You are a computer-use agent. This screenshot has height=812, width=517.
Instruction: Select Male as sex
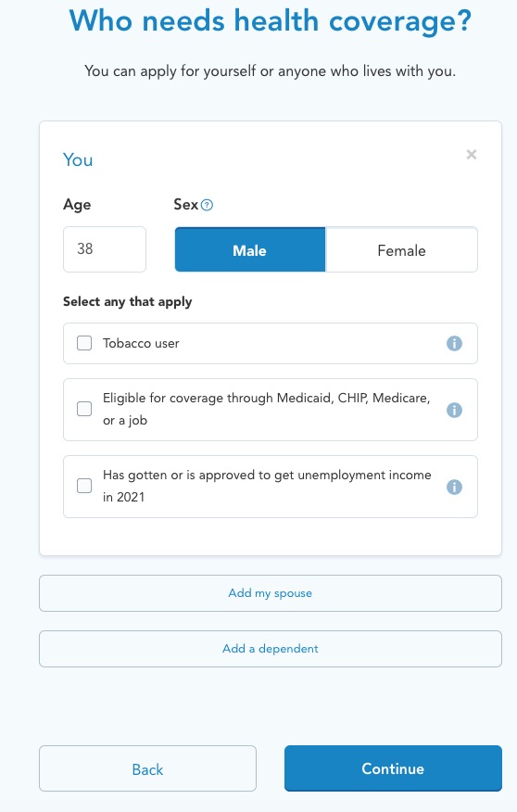tap(250, 249)
